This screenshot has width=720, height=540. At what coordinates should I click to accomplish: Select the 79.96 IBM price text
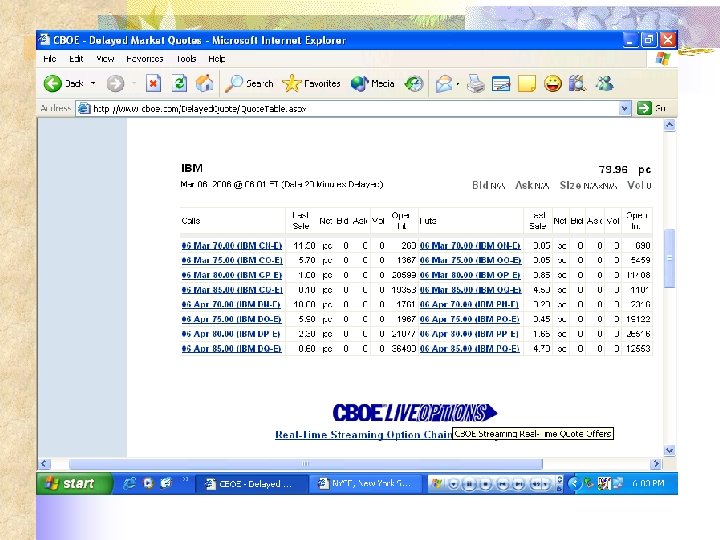point(613,169)
